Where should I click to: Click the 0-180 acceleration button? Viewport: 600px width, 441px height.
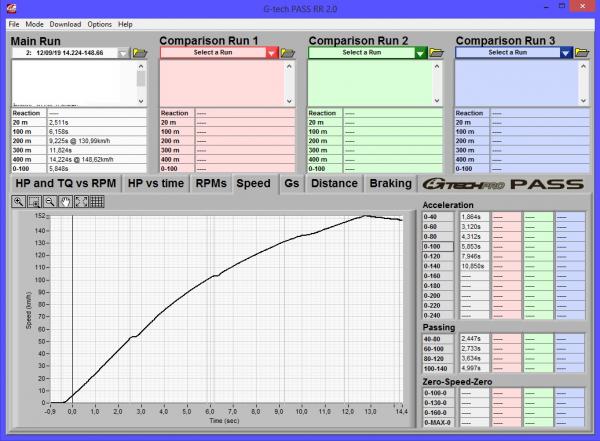438,286
